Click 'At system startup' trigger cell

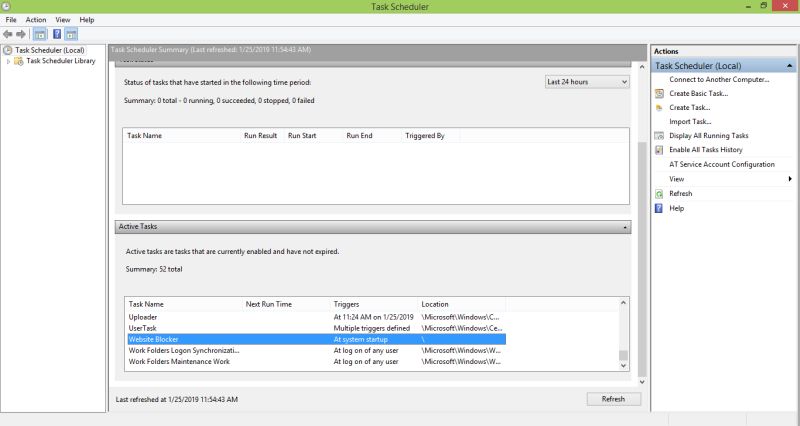tap(361, 339)
